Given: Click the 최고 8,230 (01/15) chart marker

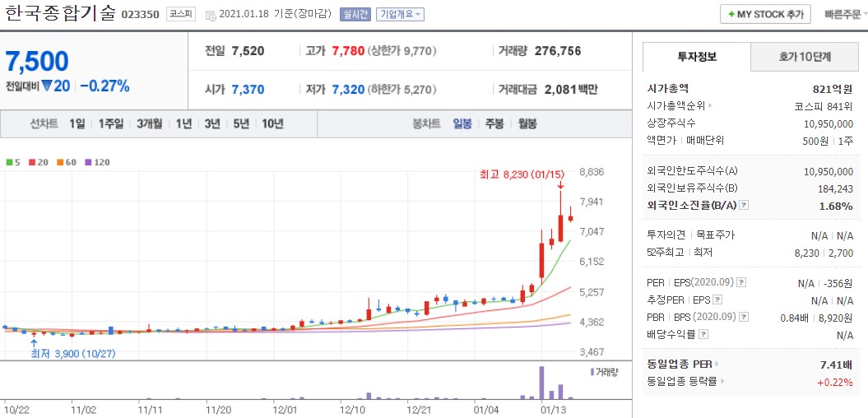Looking at the screenshot, I should [522, 175].
